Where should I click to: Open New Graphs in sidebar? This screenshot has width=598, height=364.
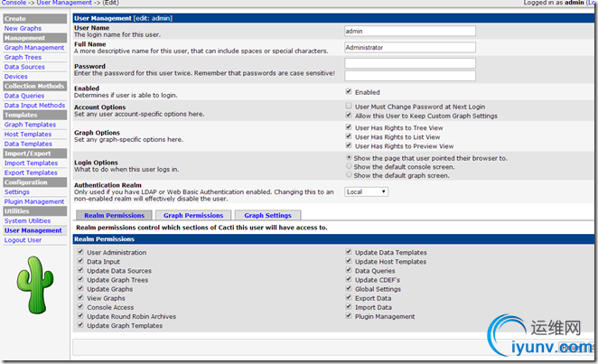(23, 28)
